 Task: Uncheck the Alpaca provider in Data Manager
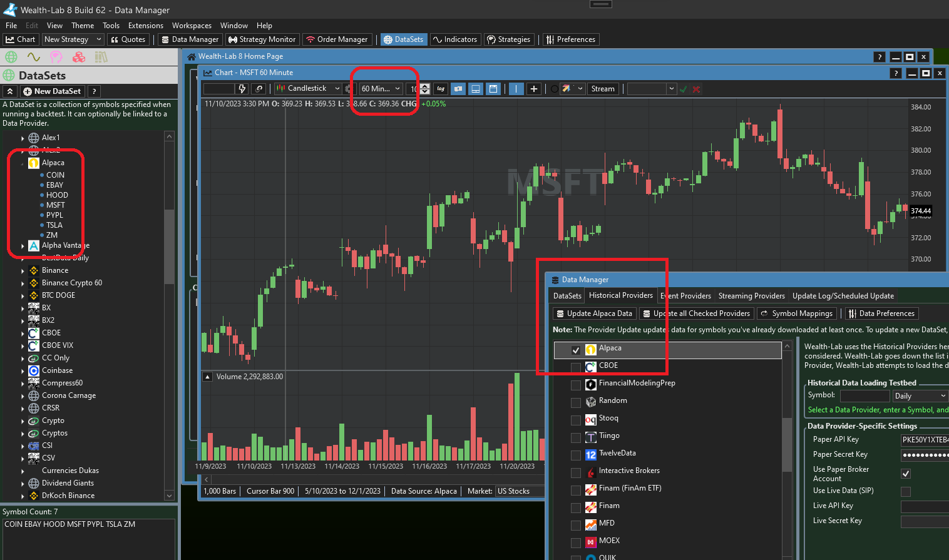pos(577,350)
